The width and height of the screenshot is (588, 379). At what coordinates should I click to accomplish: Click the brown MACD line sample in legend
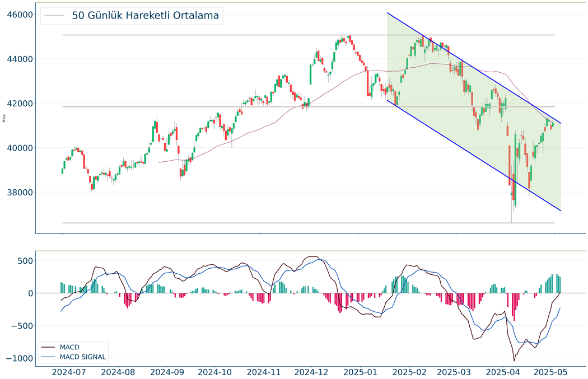(48, 348)
